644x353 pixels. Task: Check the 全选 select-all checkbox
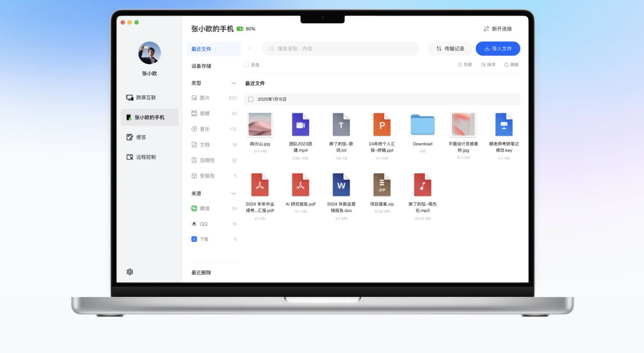coord(247,65)
